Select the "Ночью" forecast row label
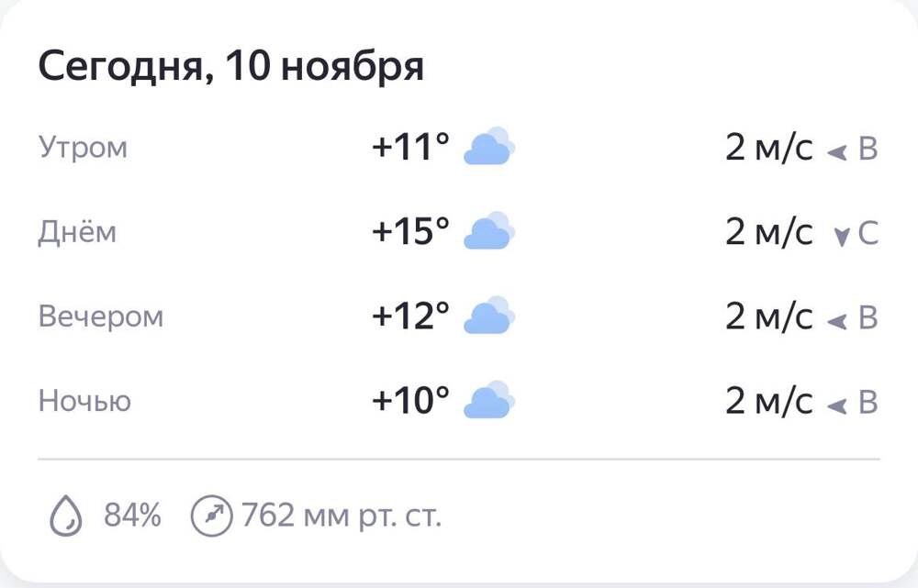The width and height of the screenshot is (918, 588). tap(84, 401)
